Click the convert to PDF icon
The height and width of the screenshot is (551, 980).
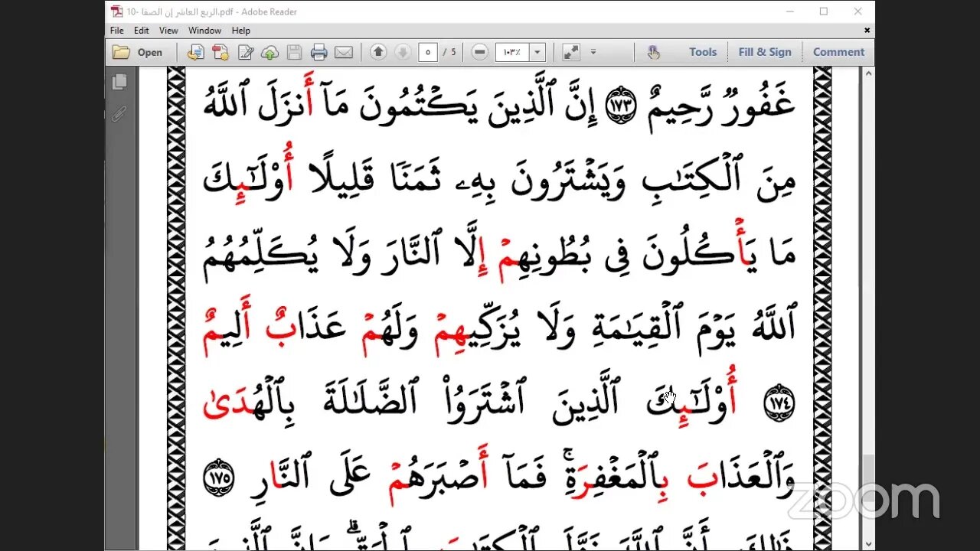tap(196, 52)
